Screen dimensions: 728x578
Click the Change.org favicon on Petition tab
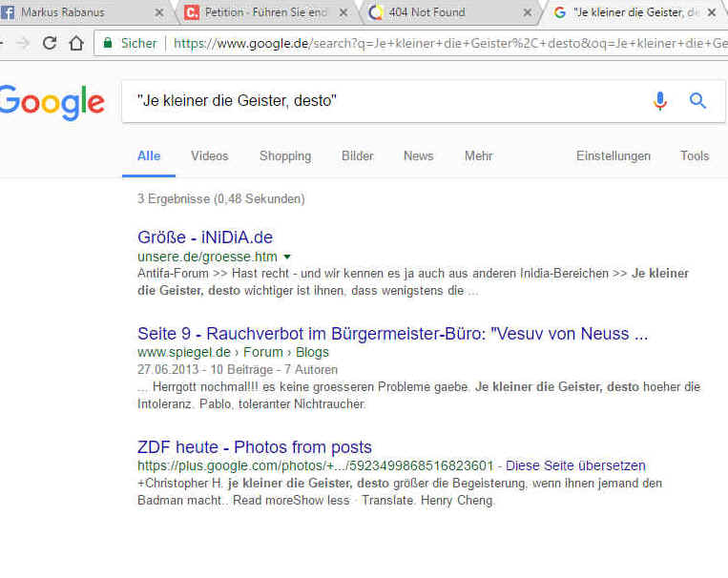point(191,12)
